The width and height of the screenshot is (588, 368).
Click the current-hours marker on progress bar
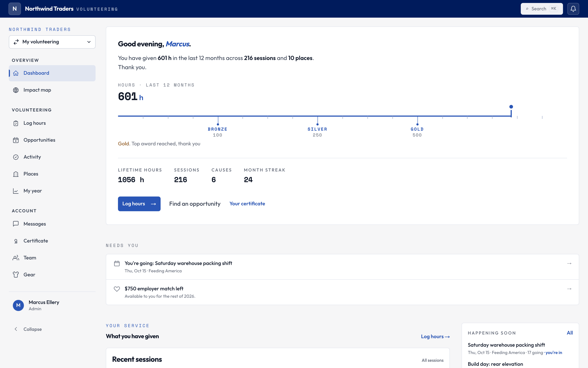511,107
